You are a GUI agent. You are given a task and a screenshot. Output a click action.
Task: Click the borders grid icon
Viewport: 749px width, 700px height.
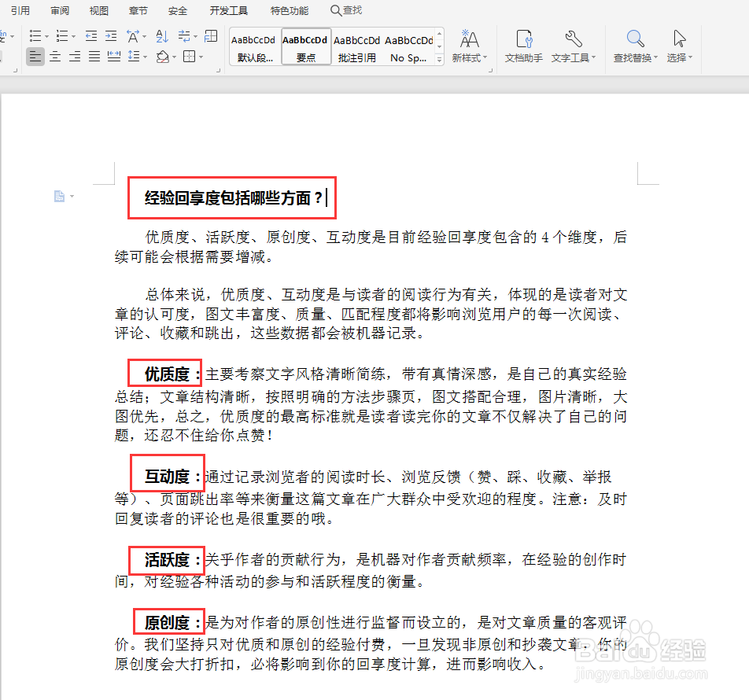tap(190, 57)
